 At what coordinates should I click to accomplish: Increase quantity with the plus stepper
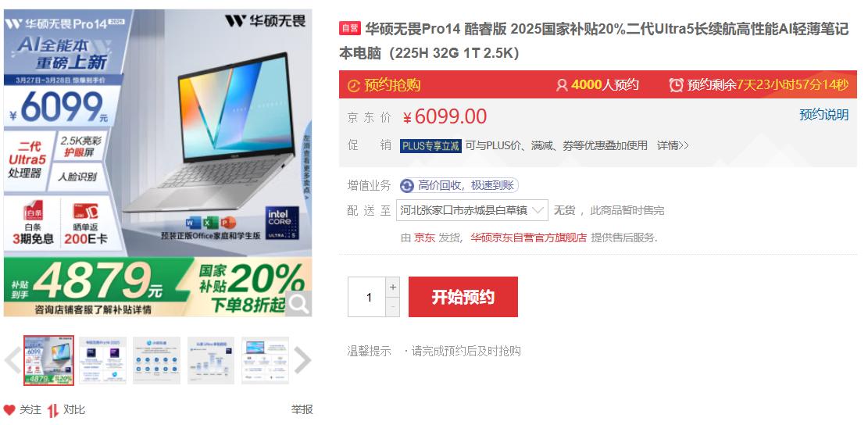pyautogui.click(x=393, y=287)
